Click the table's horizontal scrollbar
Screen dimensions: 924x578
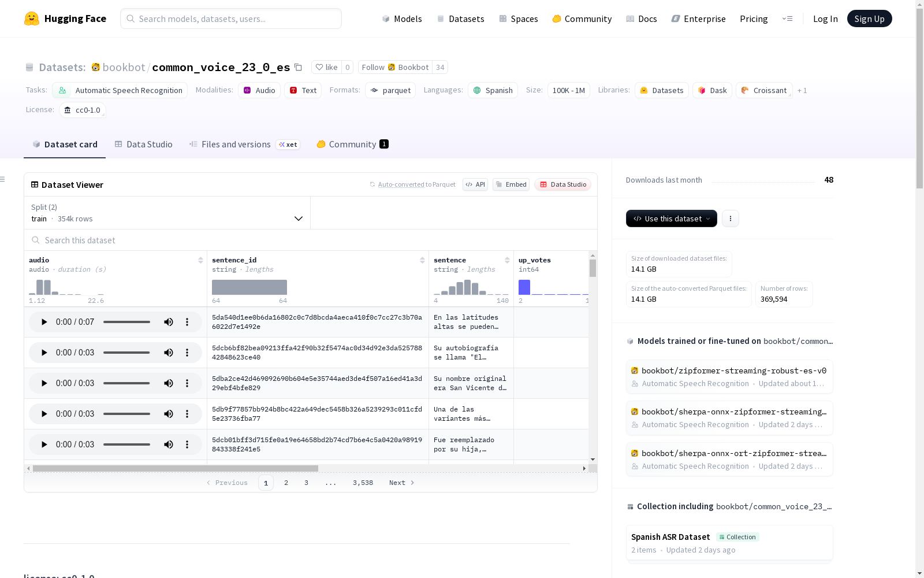[176, 468]
